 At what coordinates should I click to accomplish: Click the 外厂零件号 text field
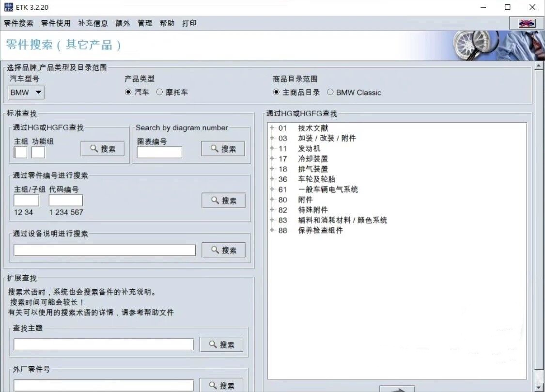(x=104, y=385)
